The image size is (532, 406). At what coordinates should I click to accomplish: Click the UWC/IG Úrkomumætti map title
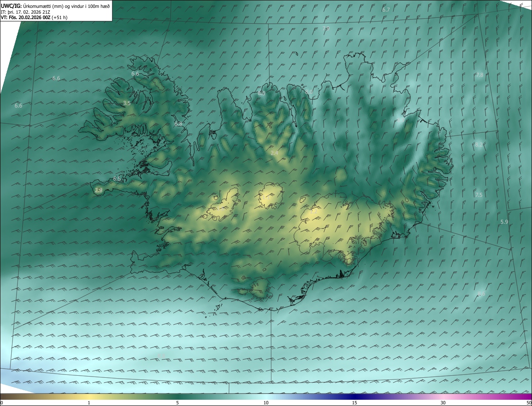(x=55, y=6)
